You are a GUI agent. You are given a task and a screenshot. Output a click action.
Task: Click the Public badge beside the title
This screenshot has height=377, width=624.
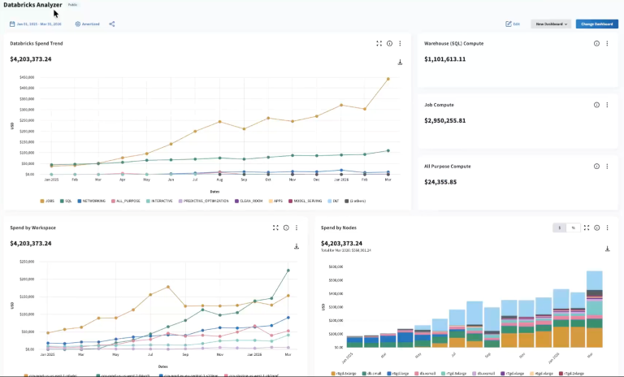[72, 5]
